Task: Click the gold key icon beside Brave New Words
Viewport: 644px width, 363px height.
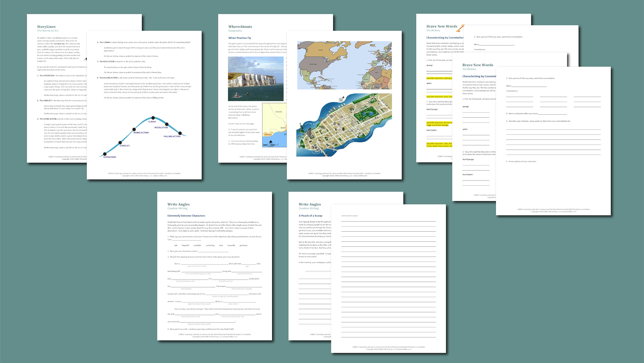Action: point(460,28)
